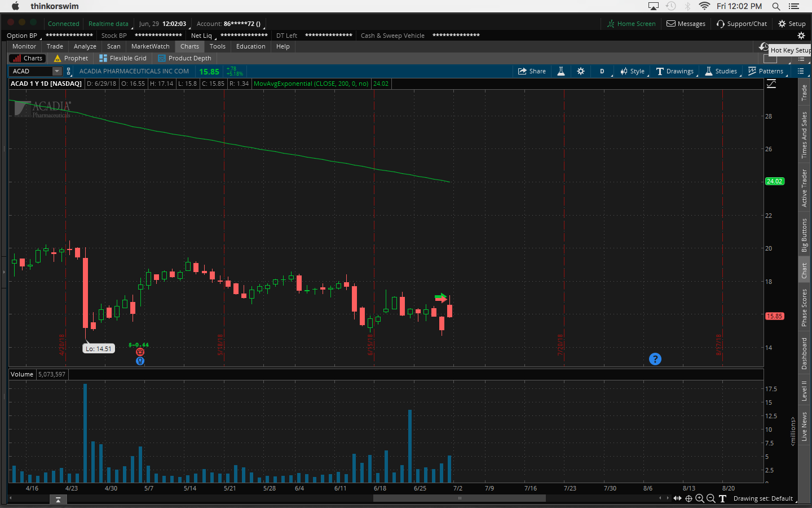Open the Level II side panel
Viewport: 812px width, 508px height.
[805, 391]
